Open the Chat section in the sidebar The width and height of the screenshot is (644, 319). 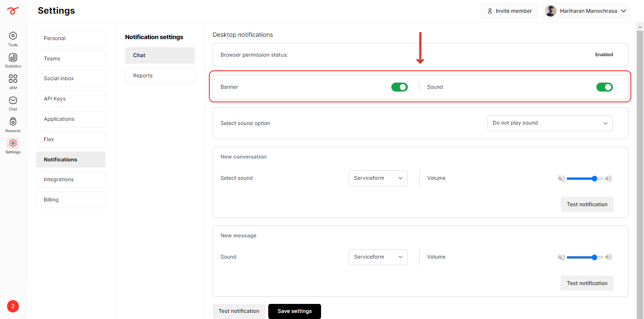(x=13, y=103)
